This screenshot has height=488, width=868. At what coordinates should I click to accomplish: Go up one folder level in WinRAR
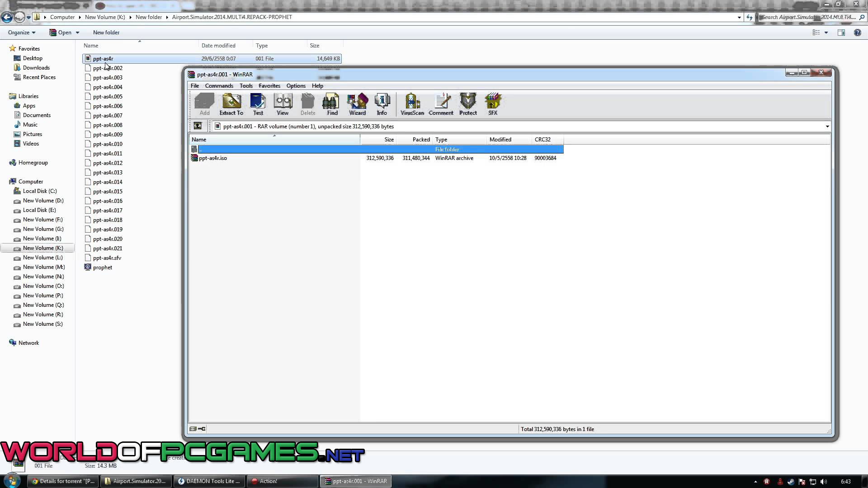(198, 126)
